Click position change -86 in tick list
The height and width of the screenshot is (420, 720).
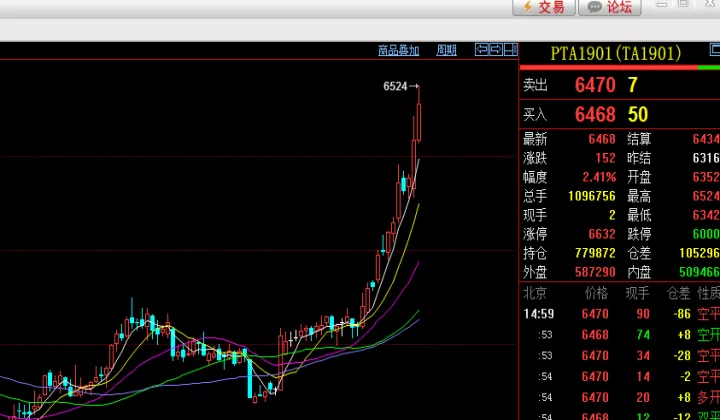click(682, 314)
